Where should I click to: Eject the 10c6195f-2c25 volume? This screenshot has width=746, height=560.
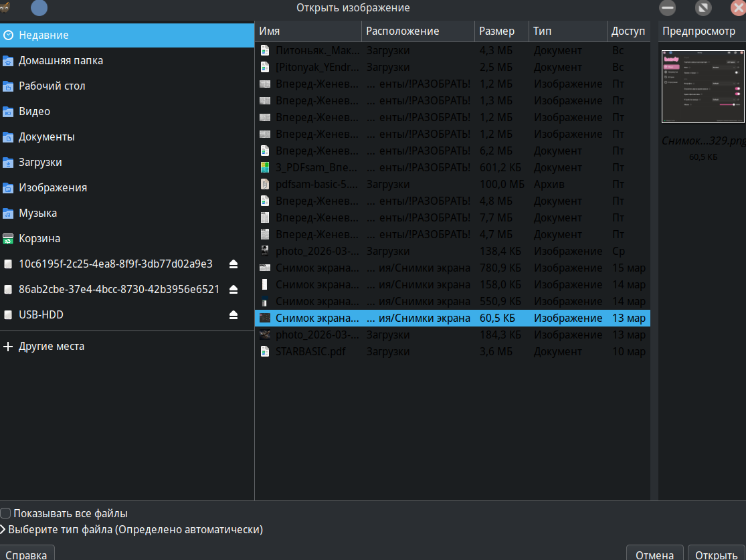pyautogui.click(x=233, y=264)
